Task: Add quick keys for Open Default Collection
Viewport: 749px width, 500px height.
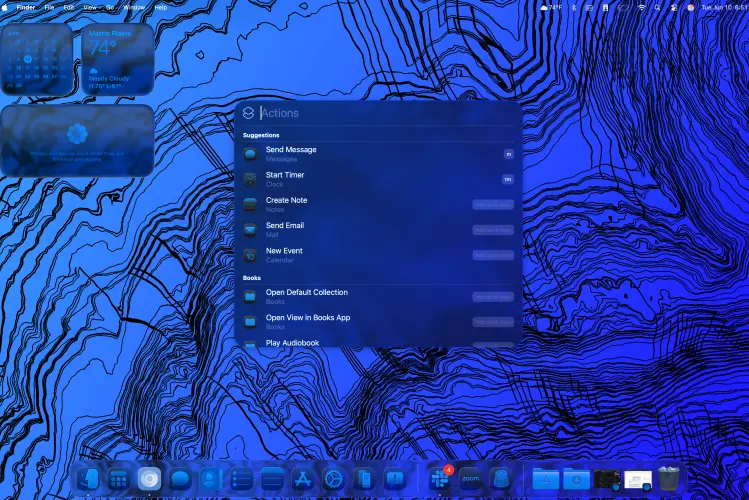Action: 493,297
